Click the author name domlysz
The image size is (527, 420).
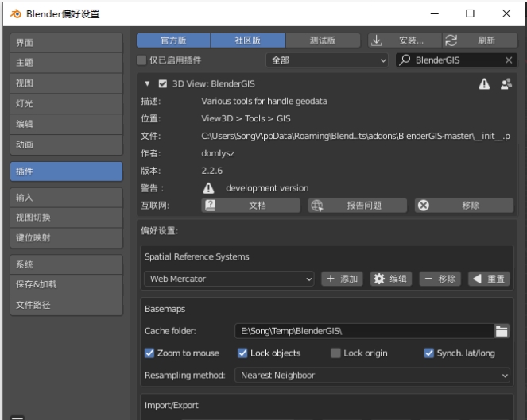tap(218, 153)
